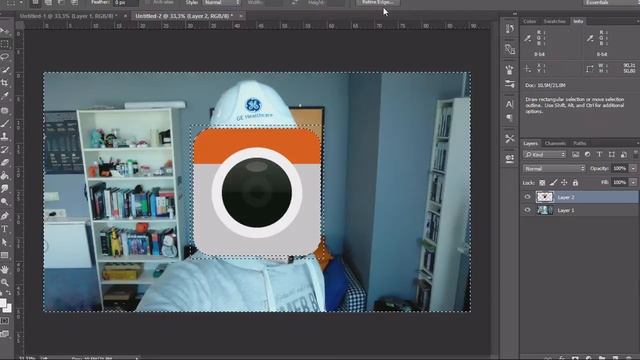The width and height of the screenshot is (640, 360).
Task: Open the first eyedropper readout options
Action: (528, 39)
